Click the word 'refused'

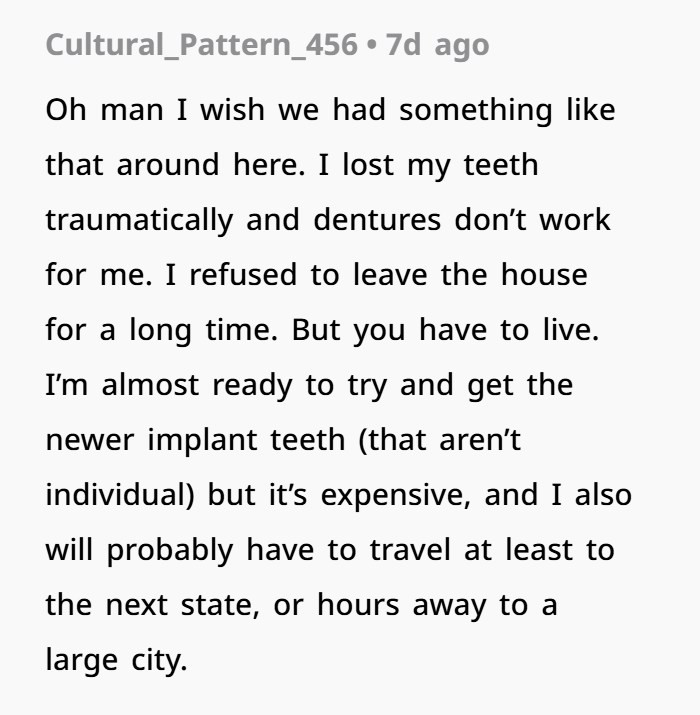[243, 275]
